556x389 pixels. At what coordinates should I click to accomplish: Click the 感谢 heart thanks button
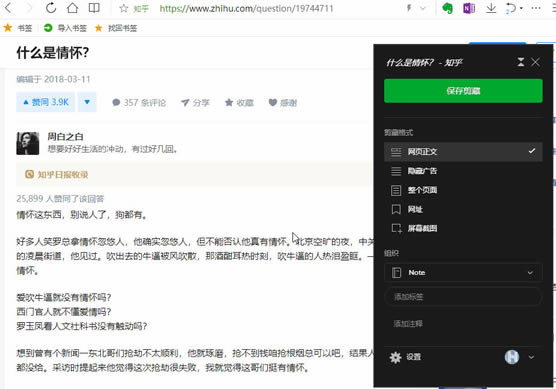click(283, 103)
